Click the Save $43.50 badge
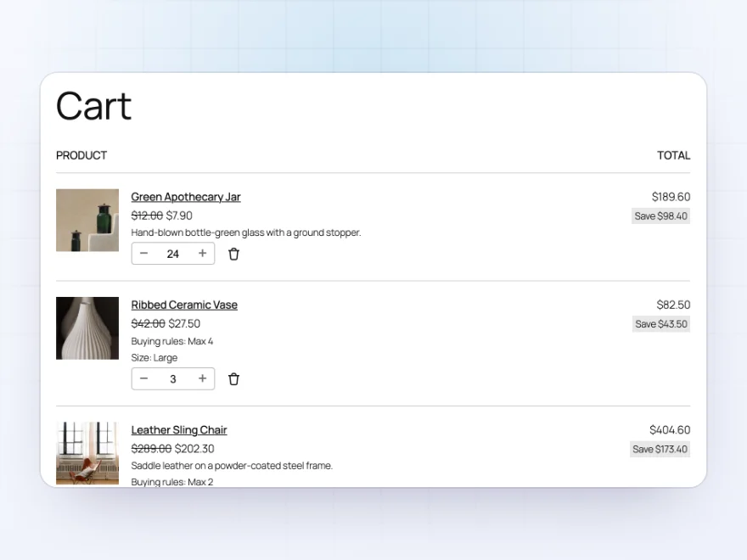Image resolution: width=747 pixels, height=560 pixels. [x=661, y=324]
